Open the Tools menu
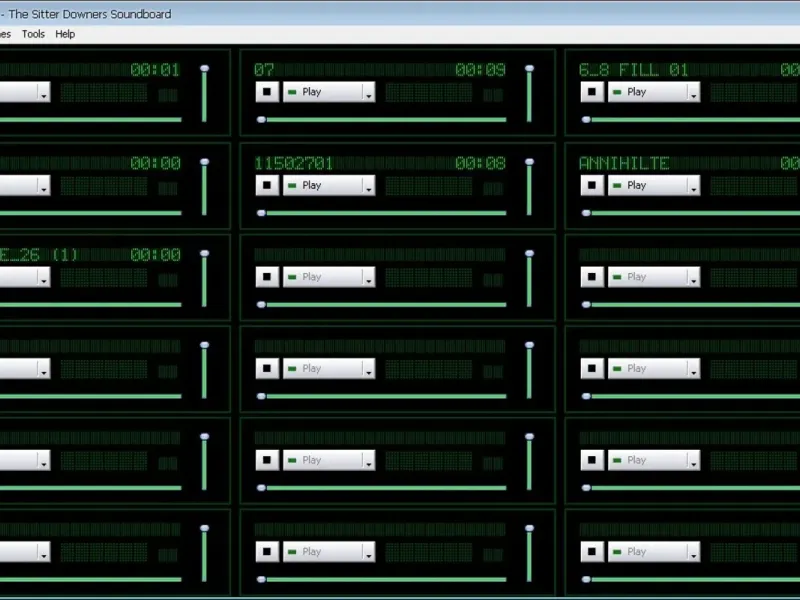 pyautogui.click(x=33, y=34)
